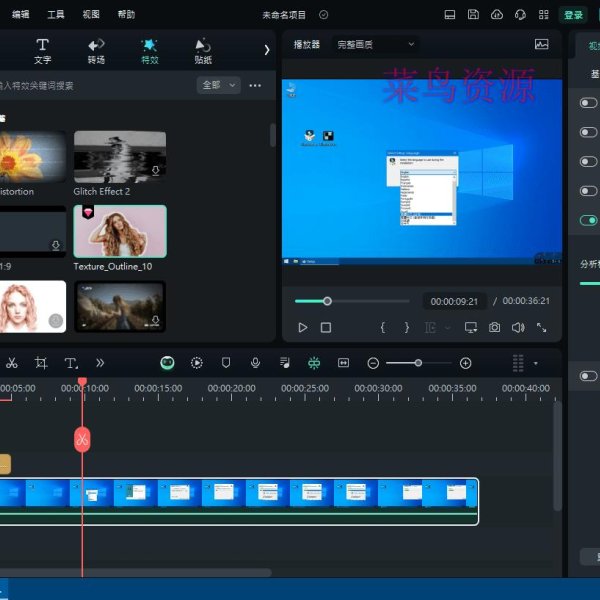Toggle the lowest switch in the right panel
Viewport: 600px width, 600px height.
[588, 376]
